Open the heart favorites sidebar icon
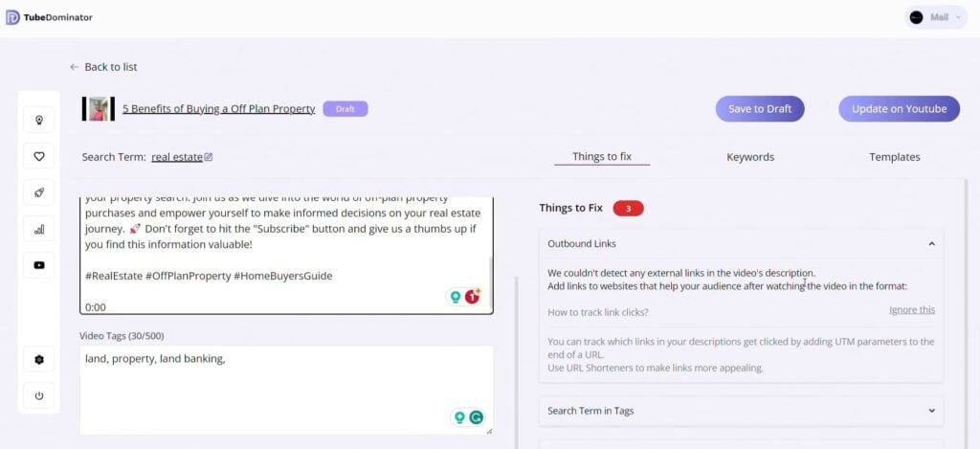This screenshot has height=449, width=980. pyautogui.click(x=38, y=156)
